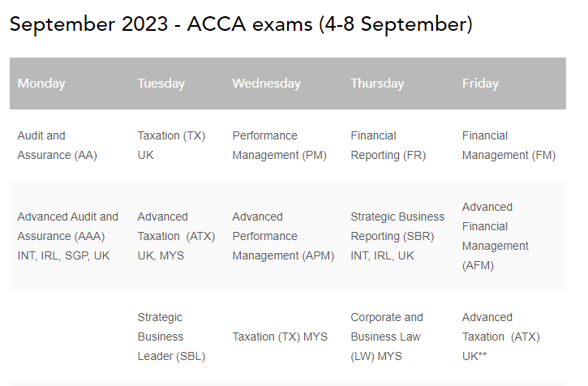The width and height of the screenshot is (588, 386).
Task: Select the Tuesday column header
Action: 161,84
